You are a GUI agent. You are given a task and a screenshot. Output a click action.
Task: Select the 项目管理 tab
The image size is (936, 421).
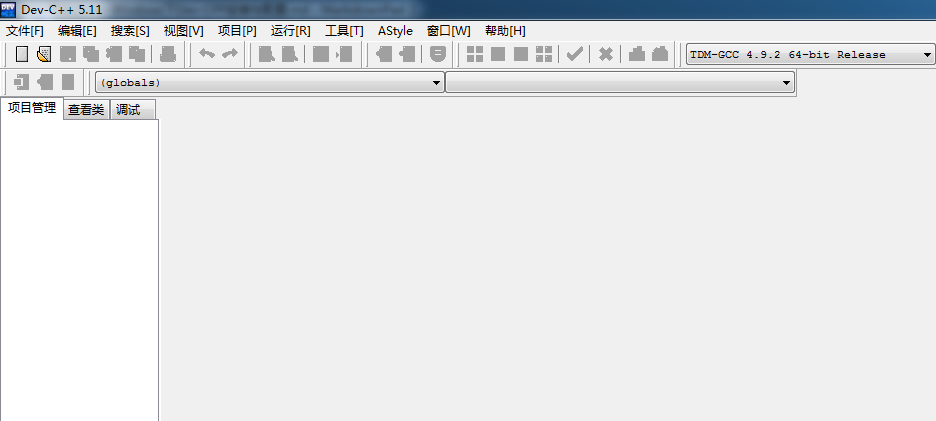click(x=32, y=108)
